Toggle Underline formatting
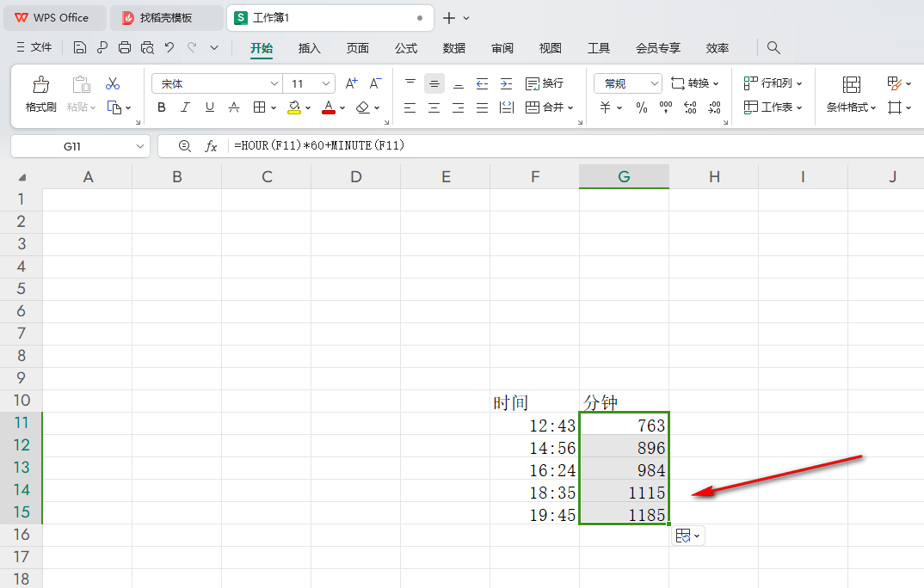The image size is (924, 588). (x=209, y=107)
